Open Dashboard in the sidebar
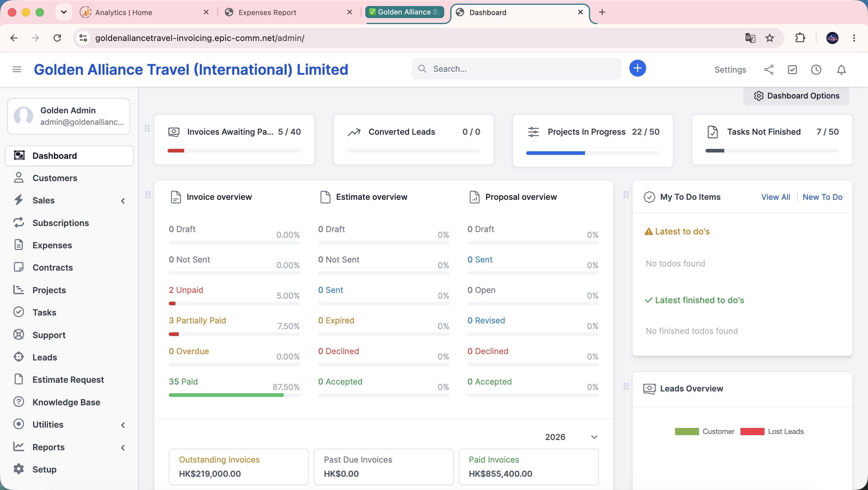The image size is (868, 490). point(69,156)
